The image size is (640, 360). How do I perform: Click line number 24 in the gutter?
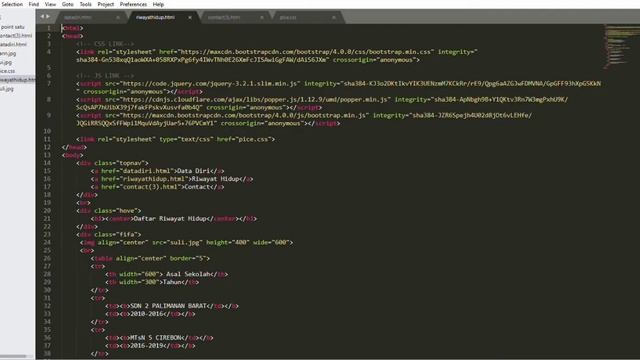pos(47,242)
